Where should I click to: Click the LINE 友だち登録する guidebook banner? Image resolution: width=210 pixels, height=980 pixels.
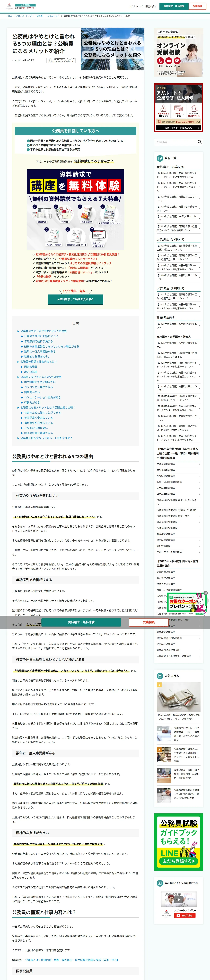[x=178, y=842]
